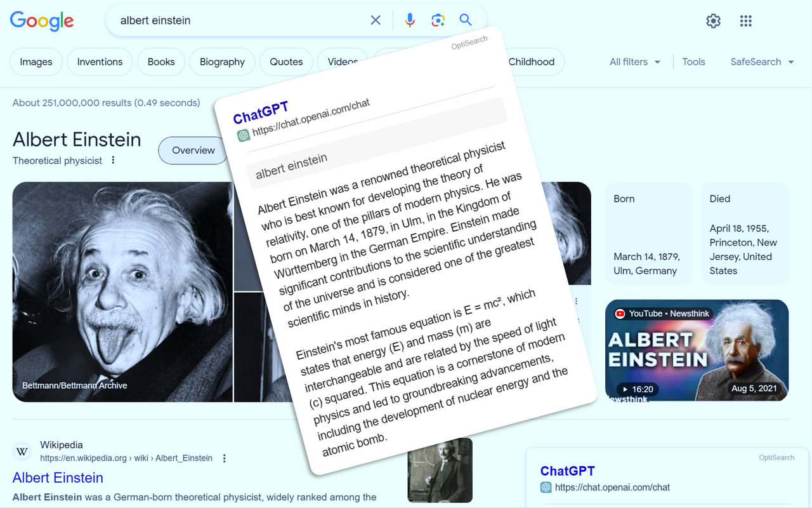Click the Bettmann/Bettmann Archive caption
812x508 pixels.
click(x=75, y=385)
